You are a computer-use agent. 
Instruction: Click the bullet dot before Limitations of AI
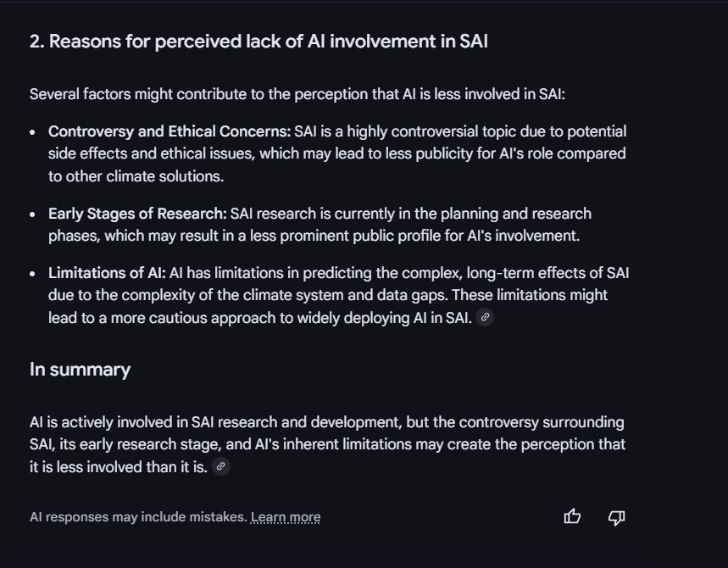tap(32, 274)
